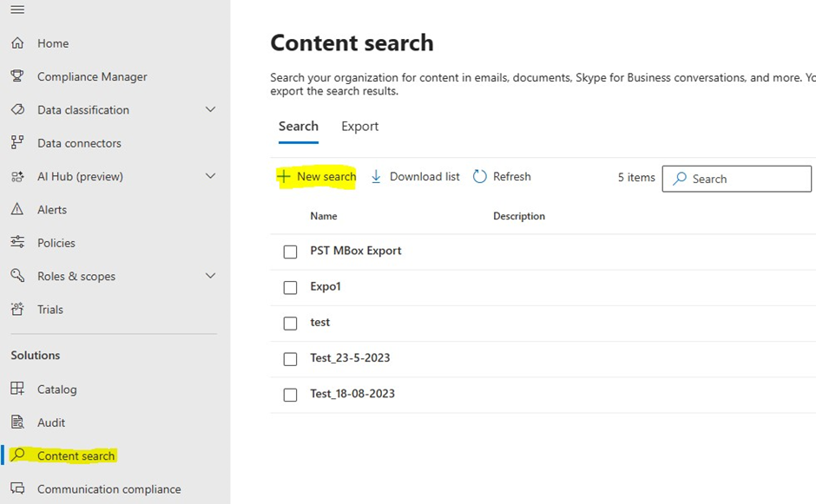Screen dimensions: 816x504
Task: Click the Download list button
Action: tap(415, 177)
